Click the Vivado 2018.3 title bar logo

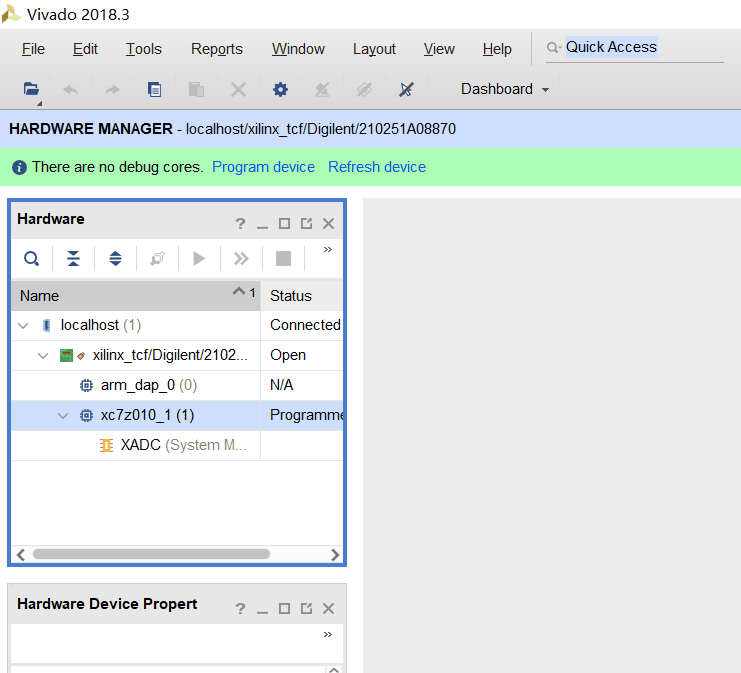coord(11,14)
